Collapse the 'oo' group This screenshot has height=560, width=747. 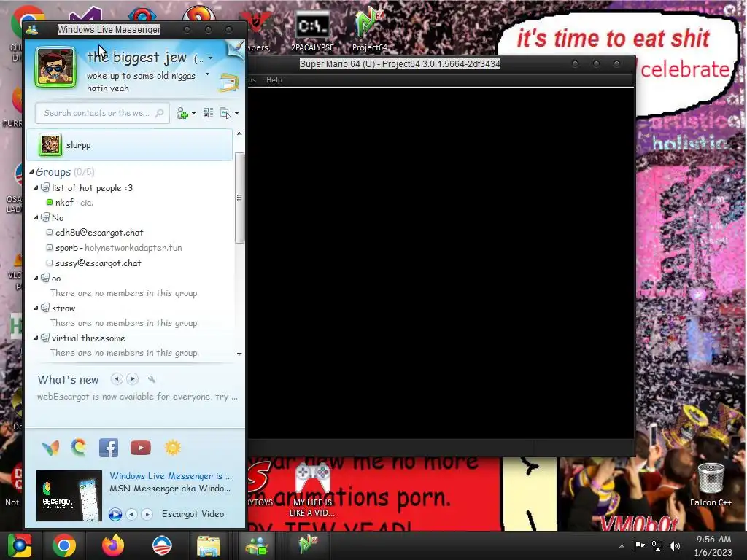(36, 278)
